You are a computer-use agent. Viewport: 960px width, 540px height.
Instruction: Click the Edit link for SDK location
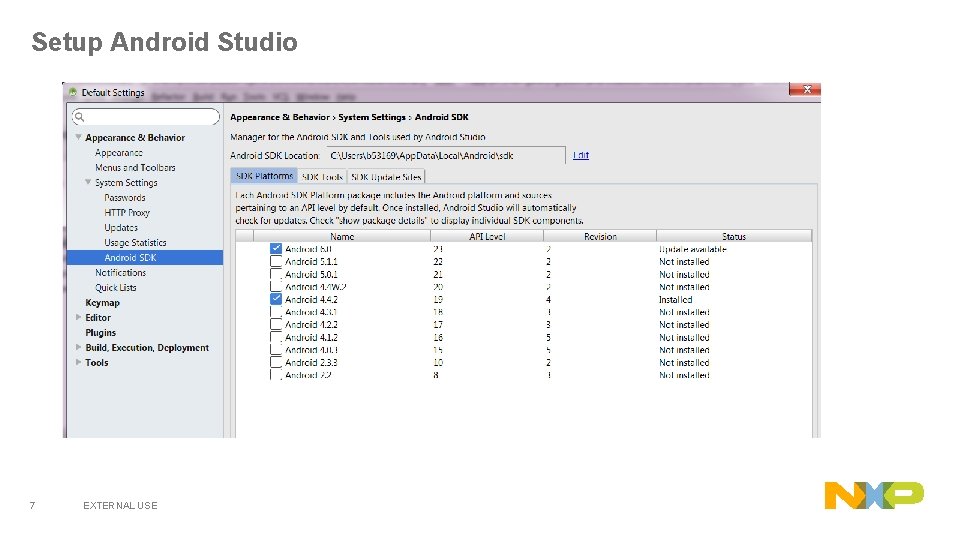580,156
